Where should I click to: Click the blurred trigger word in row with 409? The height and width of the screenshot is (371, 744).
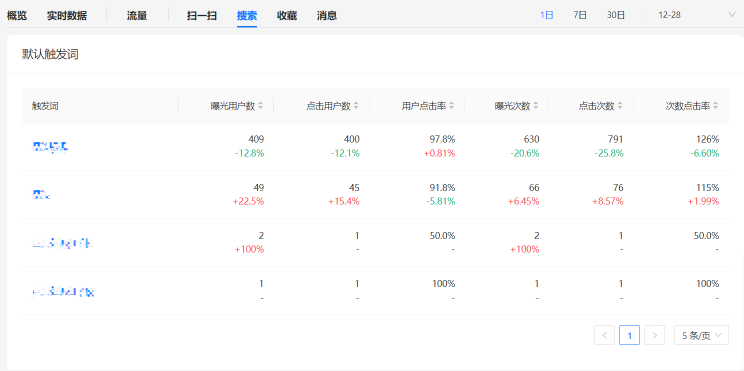click(50, 147)
